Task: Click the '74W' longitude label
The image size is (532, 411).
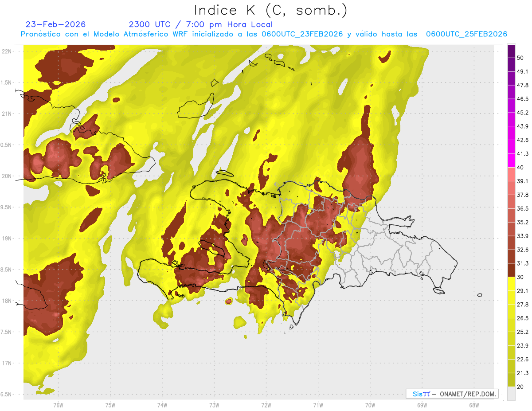Action: point(162,405)
